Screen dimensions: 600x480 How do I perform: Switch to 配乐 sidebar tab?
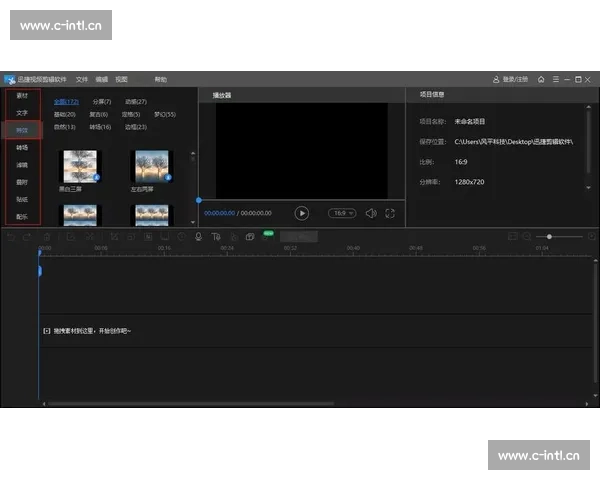[22, 217]
